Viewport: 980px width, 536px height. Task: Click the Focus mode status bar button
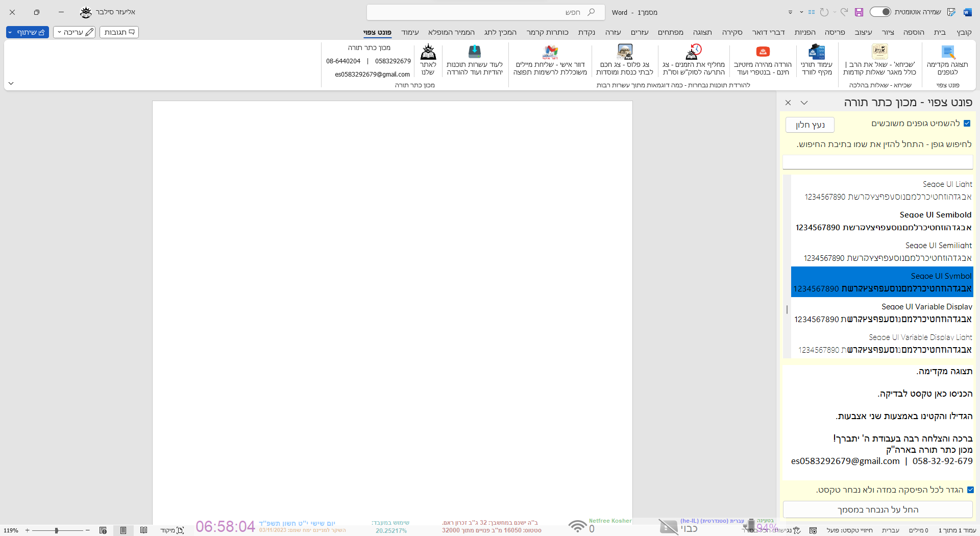(172, 530)
